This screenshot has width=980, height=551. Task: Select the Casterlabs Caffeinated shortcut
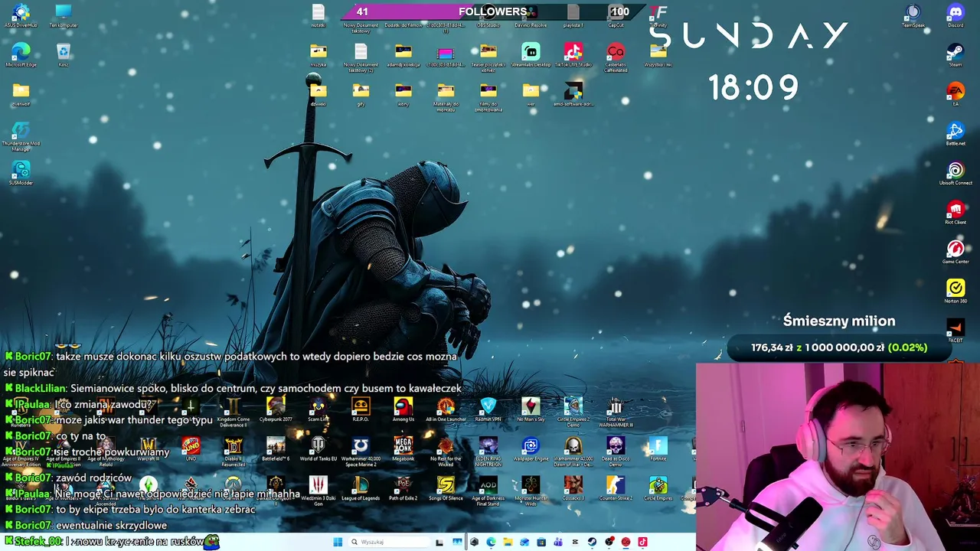tap(616, 57)
